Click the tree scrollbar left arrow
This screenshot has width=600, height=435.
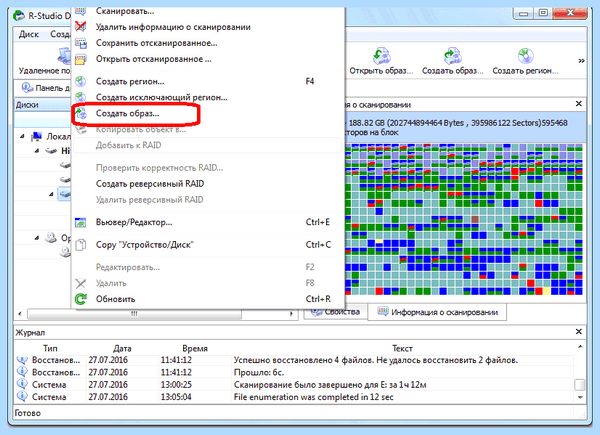[20, 314]
